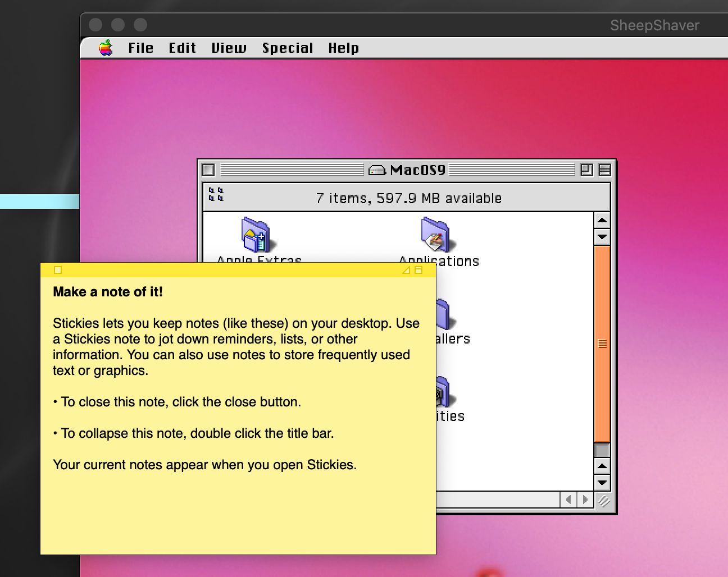
Task: Toggle the zoom box on the MacOS9 window
Action: point(588,170)
